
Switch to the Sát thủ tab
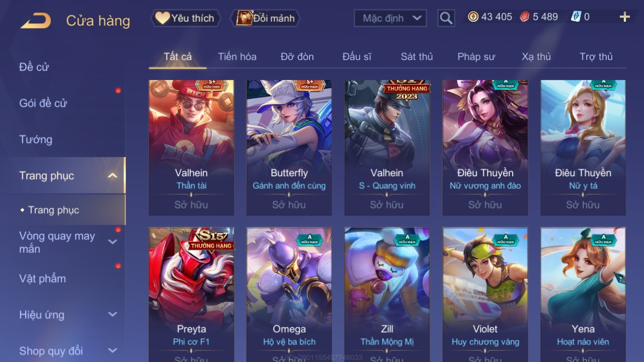(417, 56)
